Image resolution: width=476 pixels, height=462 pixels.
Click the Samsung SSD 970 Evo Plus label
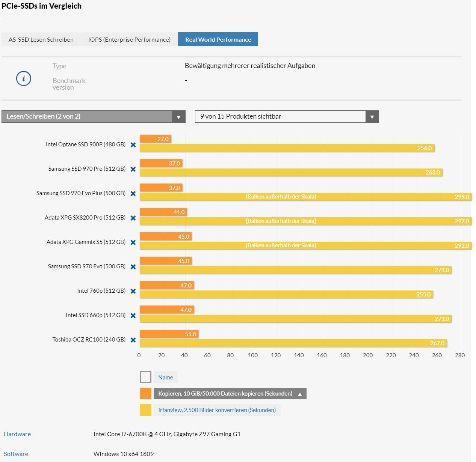click(81, 193)
